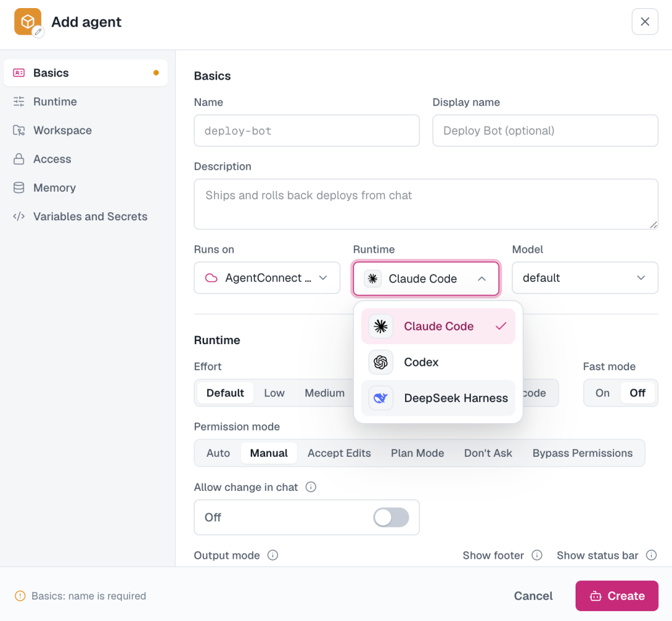Close the Add agent dialog
The height and width of the screenshot is (621, 672).
click(x=645, y=21)
